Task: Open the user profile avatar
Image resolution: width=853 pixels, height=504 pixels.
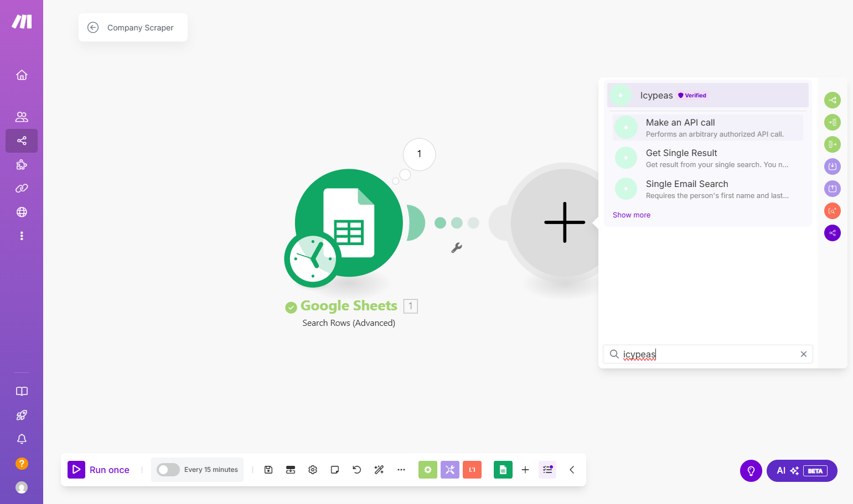Action: pos(22,487)
